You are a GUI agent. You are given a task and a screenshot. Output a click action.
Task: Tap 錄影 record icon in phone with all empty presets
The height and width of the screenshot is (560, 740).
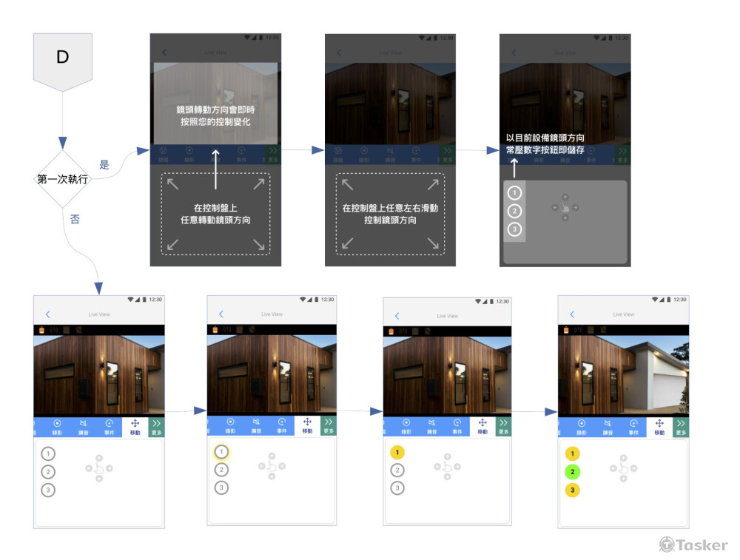(x=57, y=427)
